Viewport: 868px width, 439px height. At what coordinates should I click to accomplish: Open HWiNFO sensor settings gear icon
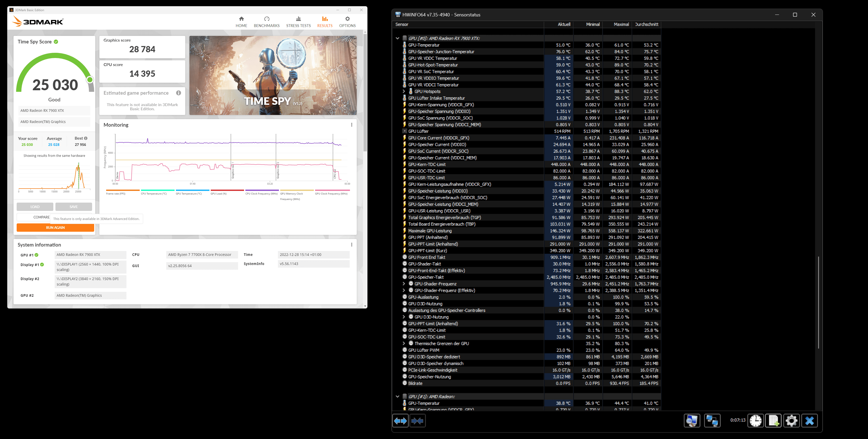tap(792, 421)
